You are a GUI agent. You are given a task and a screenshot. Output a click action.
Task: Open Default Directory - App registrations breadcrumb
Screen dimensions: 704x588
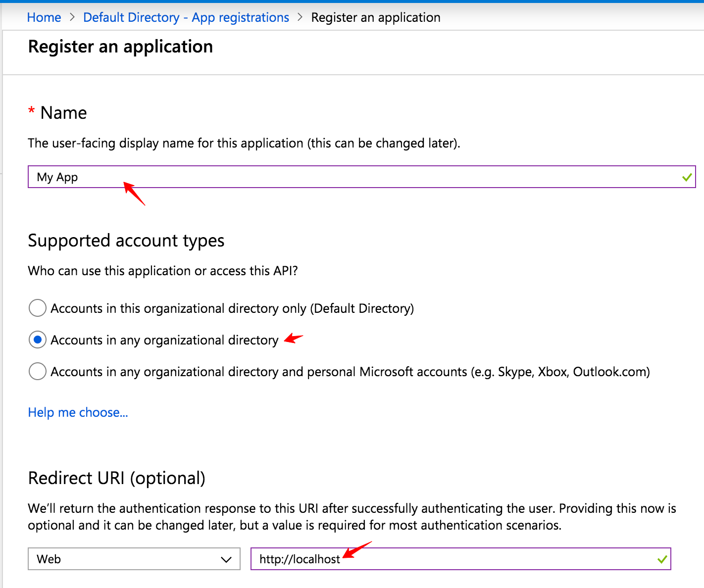click(186, 17)
